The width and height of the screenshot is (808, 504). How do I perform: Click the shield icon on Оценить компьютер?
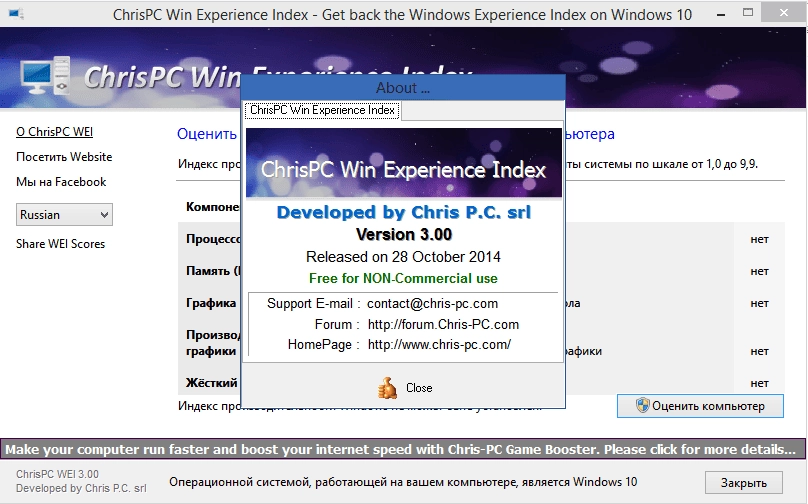(x=643, y=406)
